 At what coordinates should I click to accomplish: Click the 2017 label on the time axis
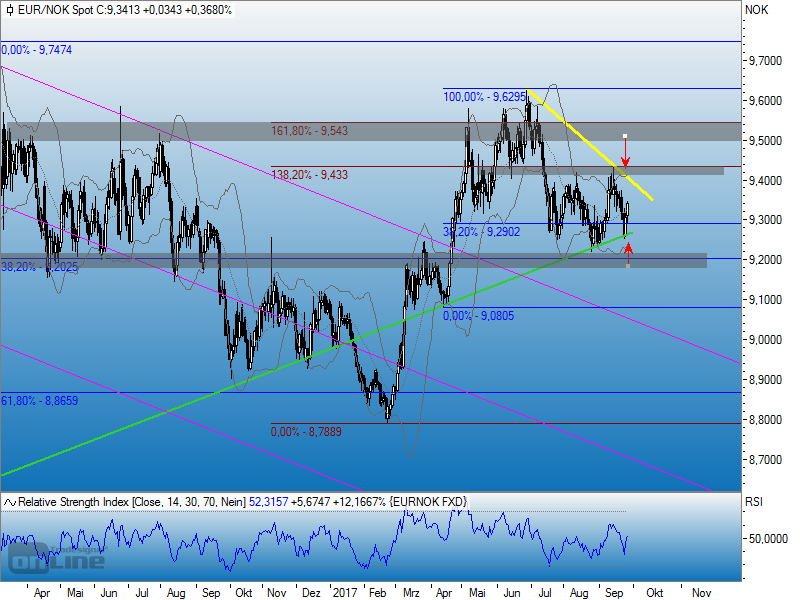point(345,592)
